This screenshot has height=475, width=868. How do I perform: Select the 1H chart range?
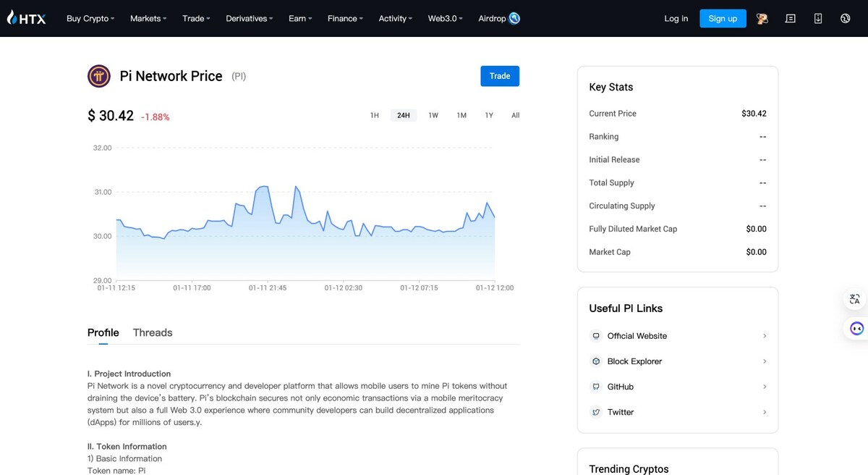click(375, 115)
